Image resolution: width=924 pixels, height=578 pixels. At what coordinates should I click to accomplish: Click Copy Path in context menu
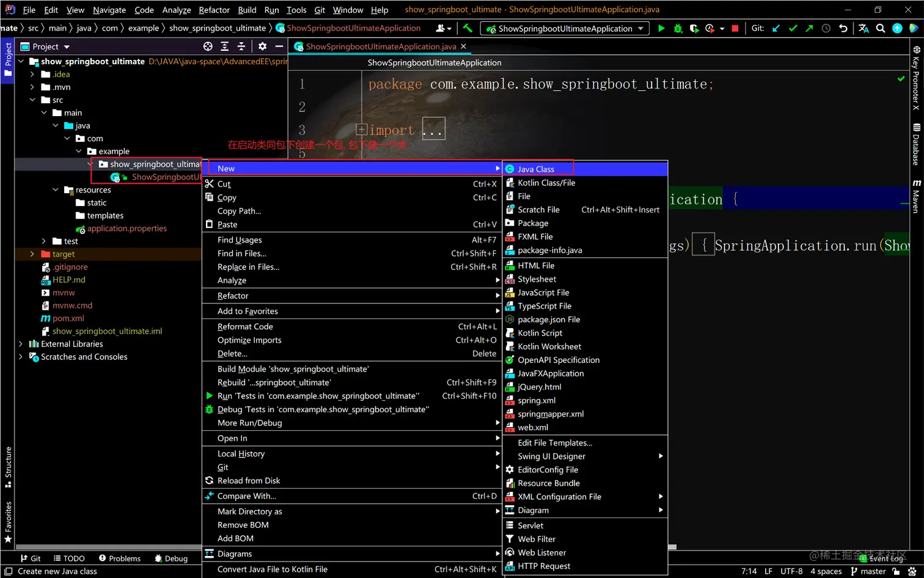point(351,211)
